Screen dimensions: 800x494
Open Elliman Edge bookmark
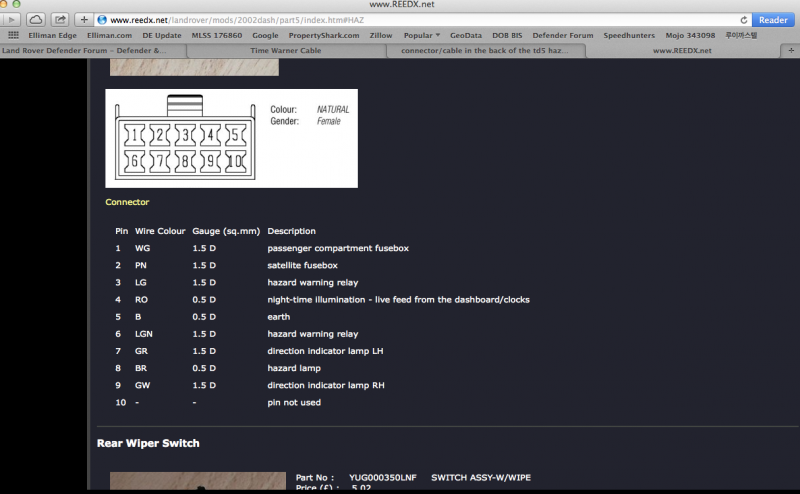point(53,35)
